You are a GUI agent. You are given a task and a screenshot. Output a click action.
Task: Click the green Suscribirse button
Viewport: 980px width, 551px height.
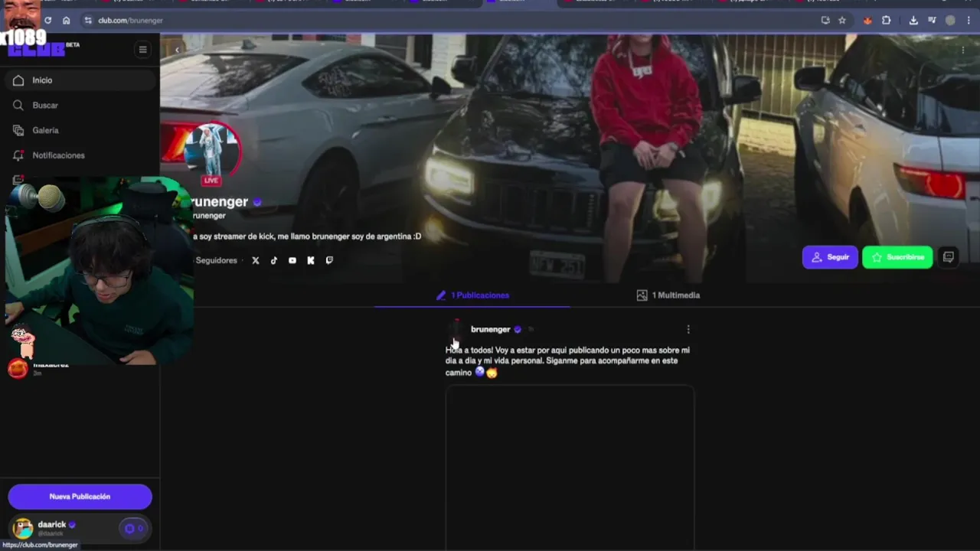tap(897, 257)
